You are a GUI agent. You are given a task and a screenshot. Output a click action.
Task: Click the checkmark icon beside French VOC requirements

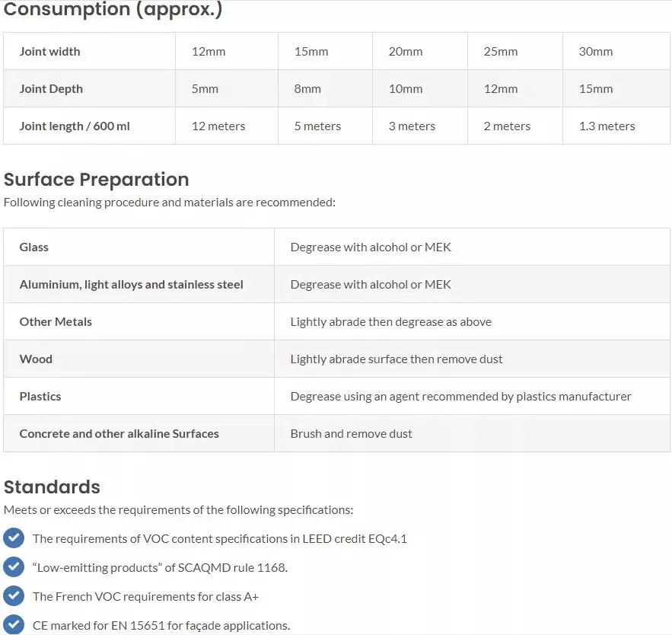point(14,596)
